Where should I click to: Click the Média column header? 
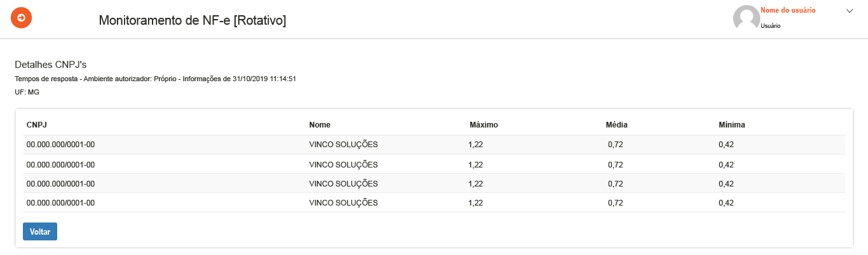[x=616, y=125]
